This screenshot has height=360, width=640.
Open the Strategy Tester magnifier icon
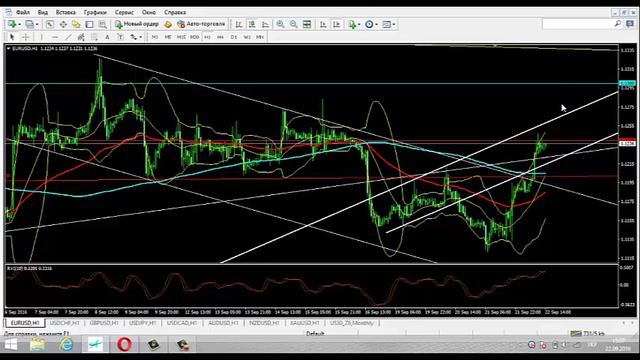point(102,24)
